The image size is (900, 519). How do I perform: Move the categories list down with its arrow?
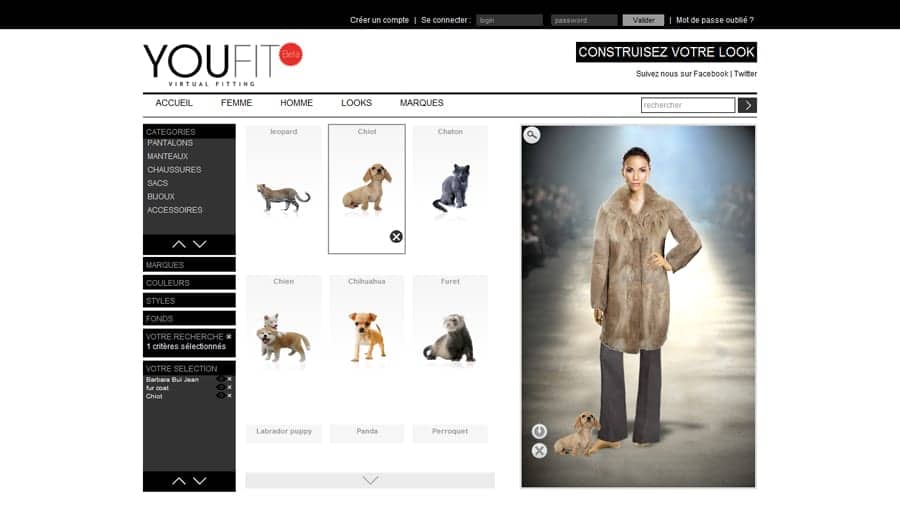pos(200,244)
